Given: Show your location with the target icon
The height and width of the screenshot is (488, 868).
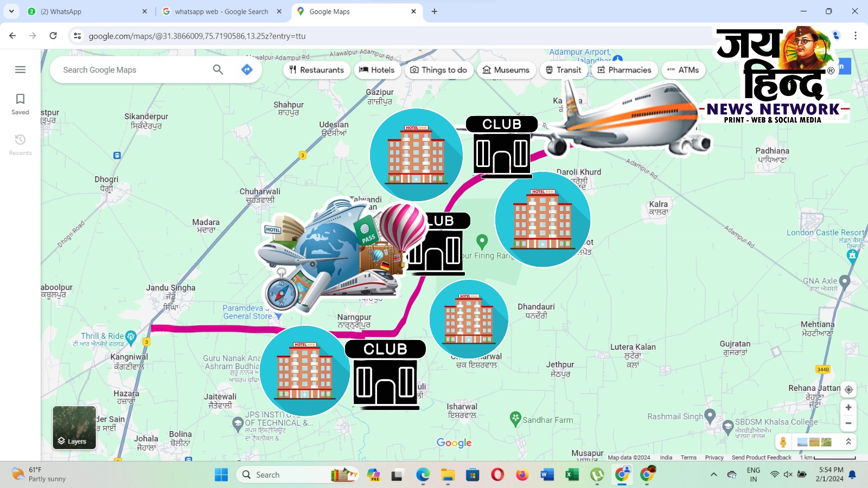Looking at the screenshot, I should point(848,389).
